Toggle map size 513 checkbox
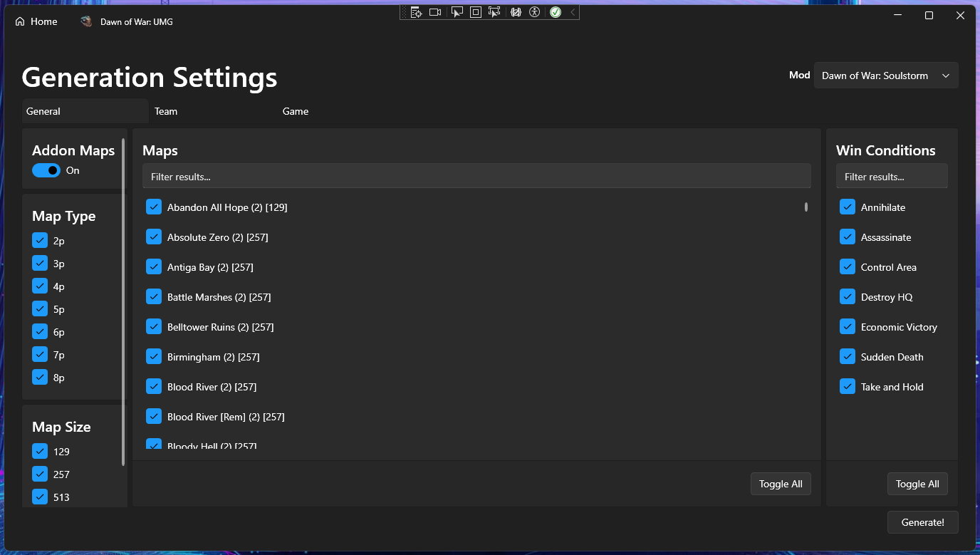This screenshot has height=555, width=980. (40, 497)
